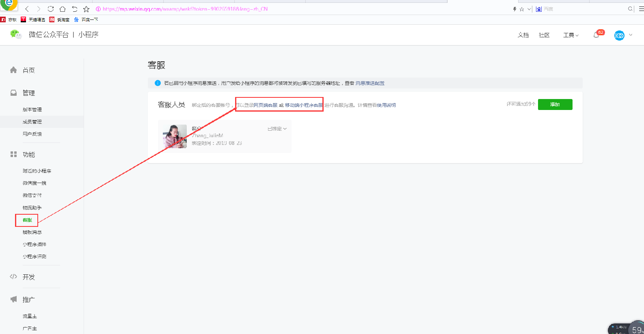644x334 pixels.
Task: Click the browser back arrow
Action: pyautogui.click(x=27, y=9)
